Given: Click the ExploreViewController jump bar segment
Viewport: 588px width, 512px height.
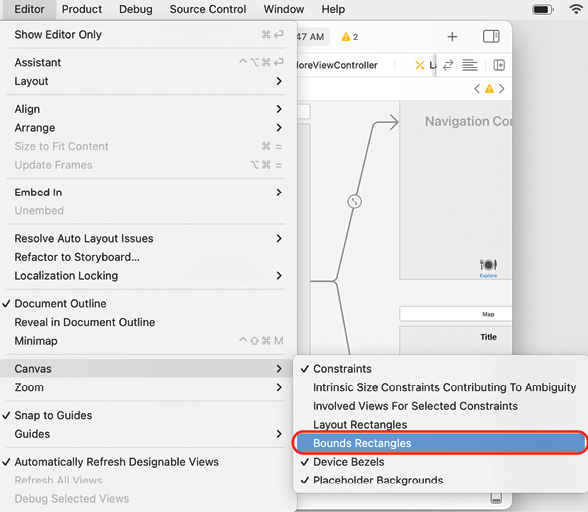Looking at the screenshot, I should coord(337,65).
